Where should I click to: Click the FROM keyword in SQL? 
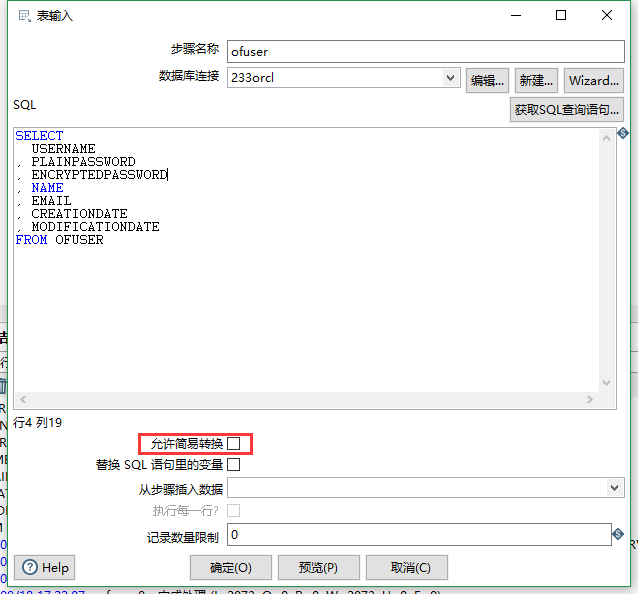coord(31,240)
